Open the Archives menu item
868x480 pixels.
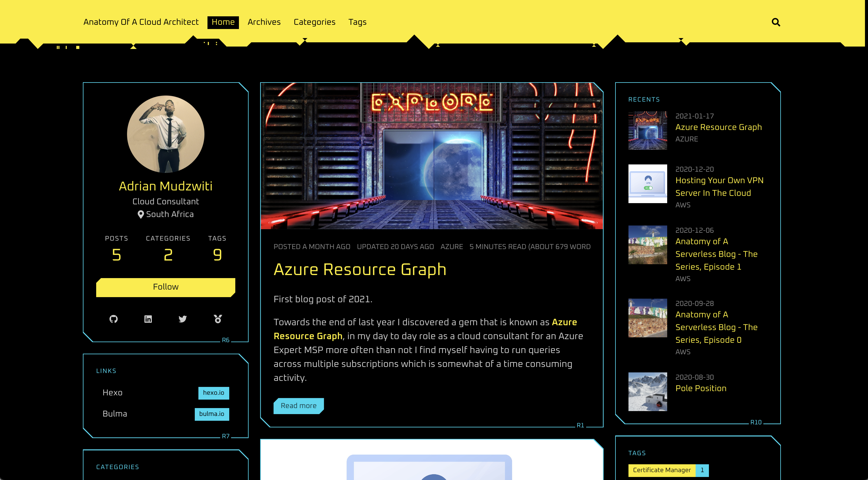click(264, 22)
